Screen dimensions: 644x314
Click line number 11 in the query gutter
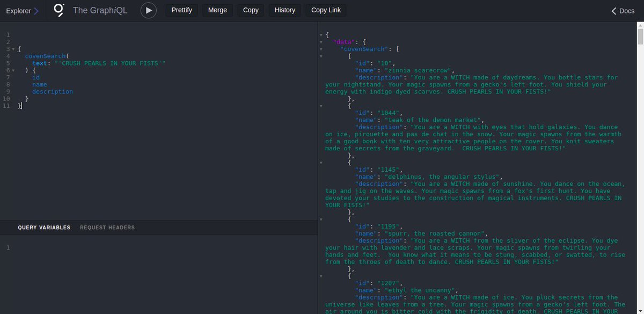coord(6,106)
